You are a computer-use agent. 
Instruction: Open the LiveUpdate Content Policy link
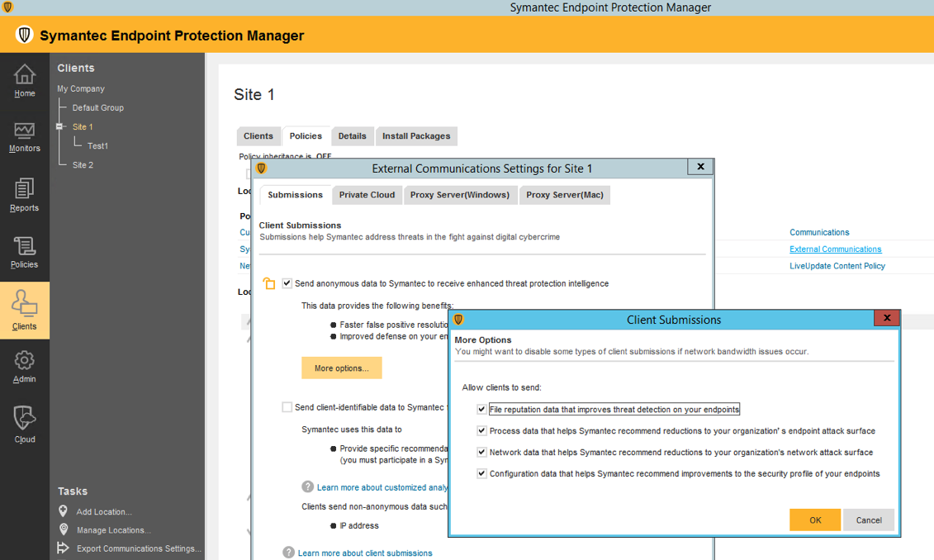[837, 266]
